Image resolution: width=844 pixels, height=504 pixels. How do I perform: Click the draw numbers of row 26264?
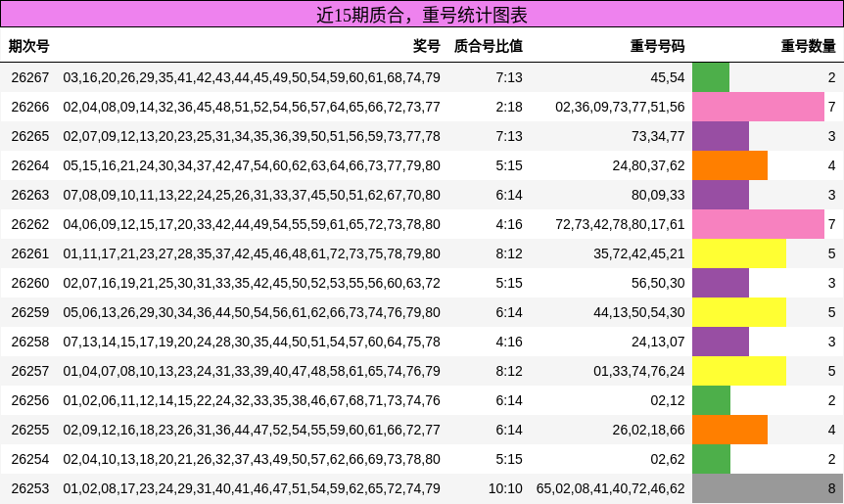pos(252,165)
